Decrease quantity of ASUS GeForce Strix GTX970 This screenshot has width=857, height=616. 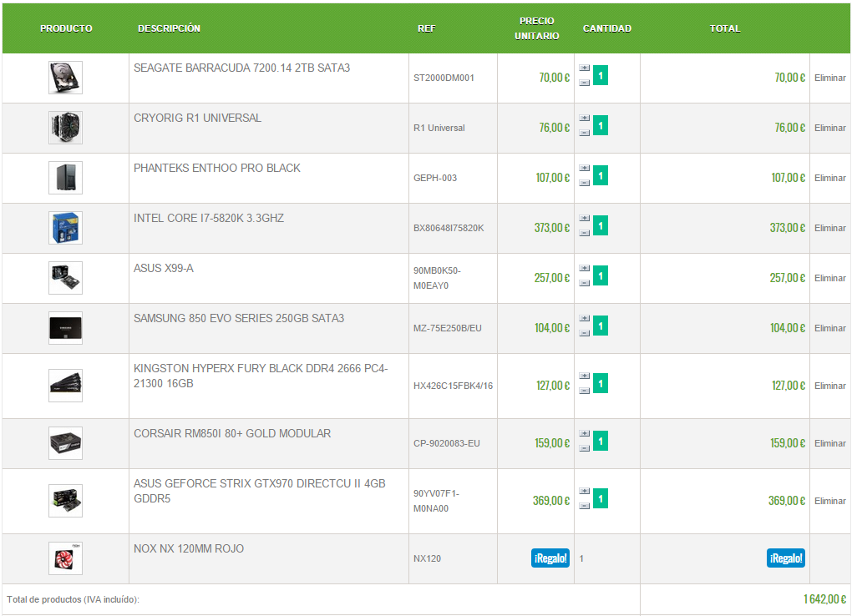point(584,506)
